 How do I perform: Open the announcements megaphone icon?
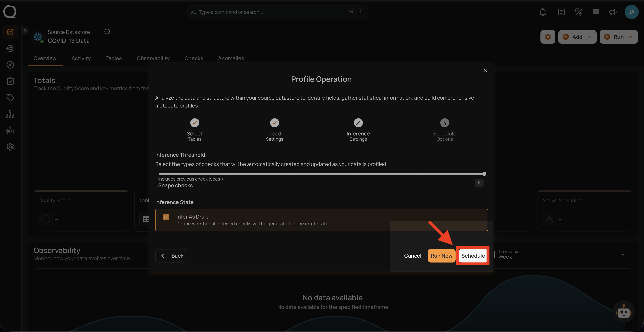pyautogui.click(x=612, y=12)
